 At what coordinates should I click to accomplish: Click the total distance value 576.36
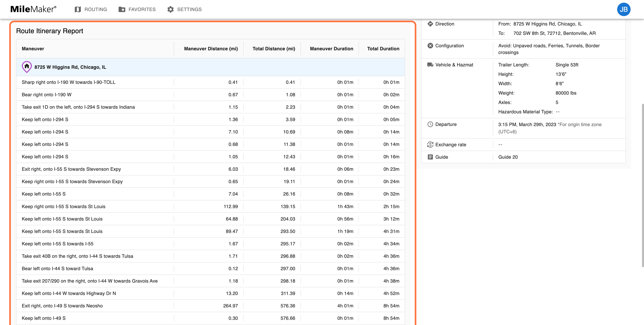pyautogui.click(x=288, y=306)
